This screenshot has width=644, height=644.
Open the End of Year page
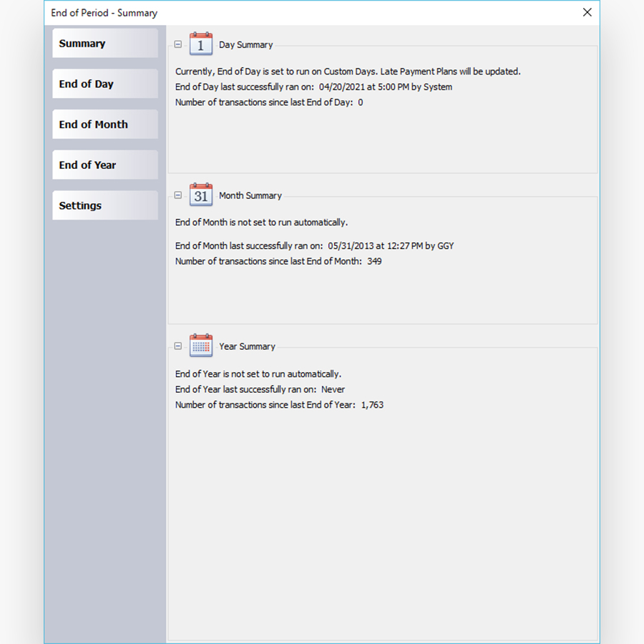click(104, 165)
